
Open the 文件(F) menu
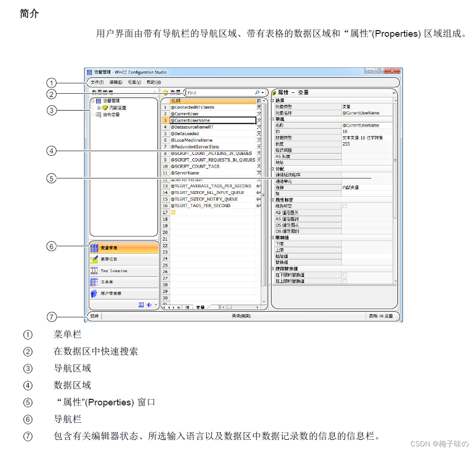[97, 82]
